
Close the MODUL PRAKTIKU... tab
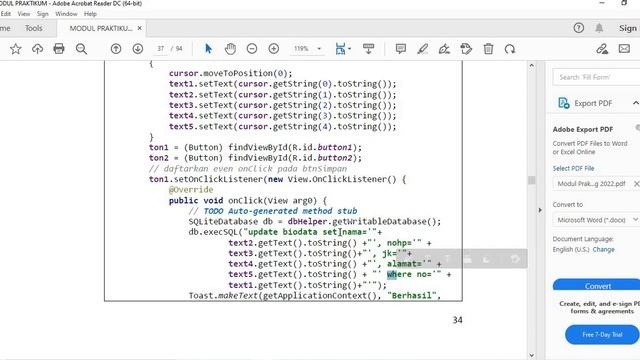[x=140, y=28]
